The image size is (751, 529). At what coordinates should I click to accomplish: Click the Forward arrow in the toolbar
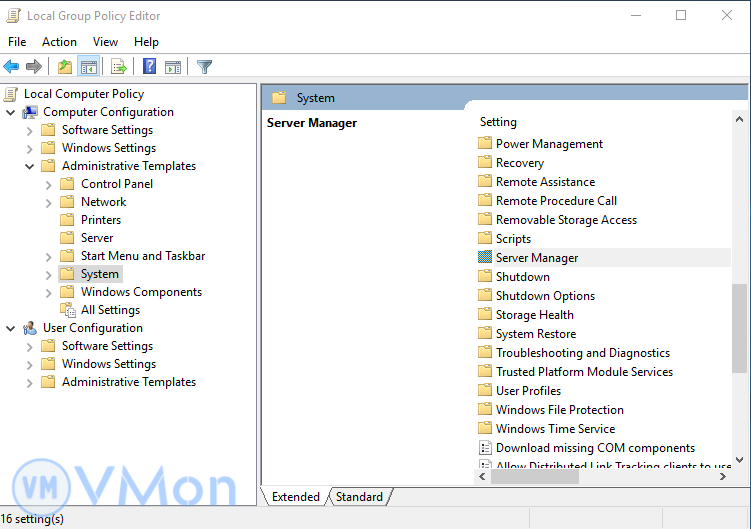(34, 67)
